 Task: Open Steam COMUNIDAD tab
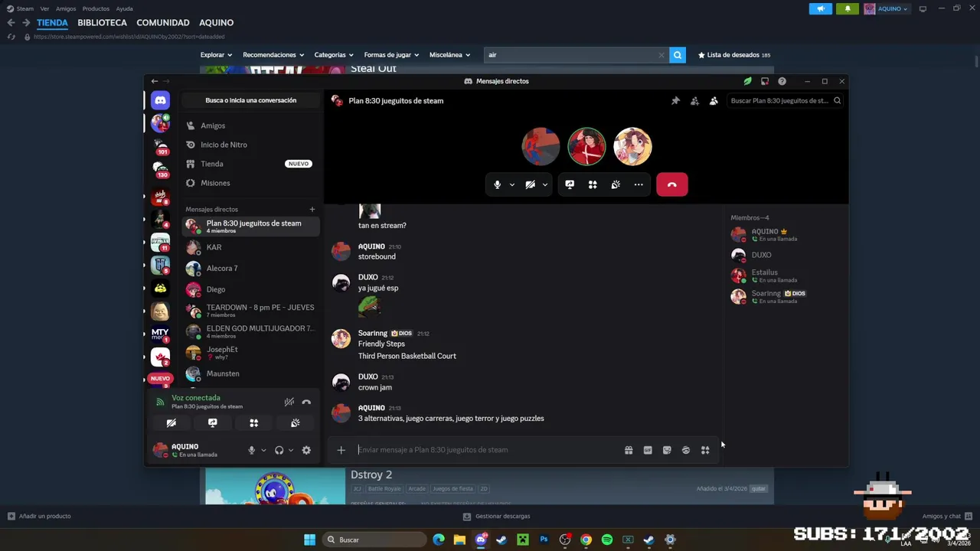click(163, 22)
